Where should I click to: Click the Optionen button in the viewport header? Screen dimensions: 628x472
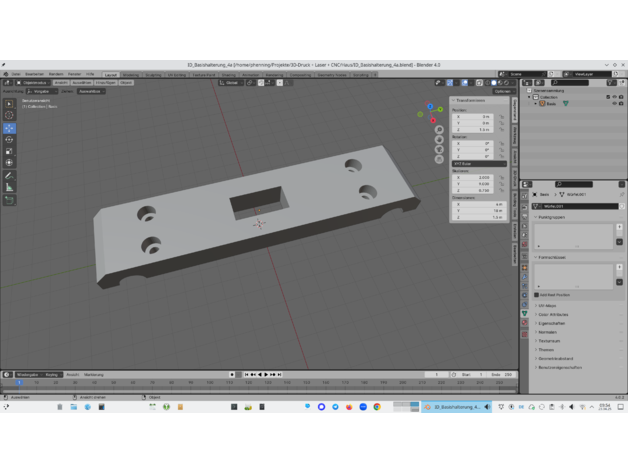pos(502,91)
